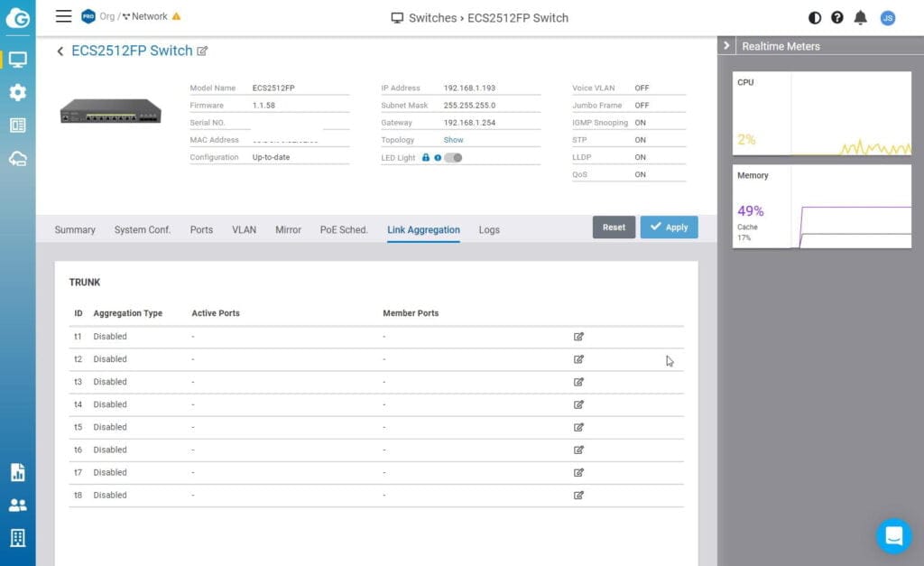The height and width of the screenshot is (566, 924).
Task: Collapse the Realtime Meters panel
Action: [x=727, y=46]
